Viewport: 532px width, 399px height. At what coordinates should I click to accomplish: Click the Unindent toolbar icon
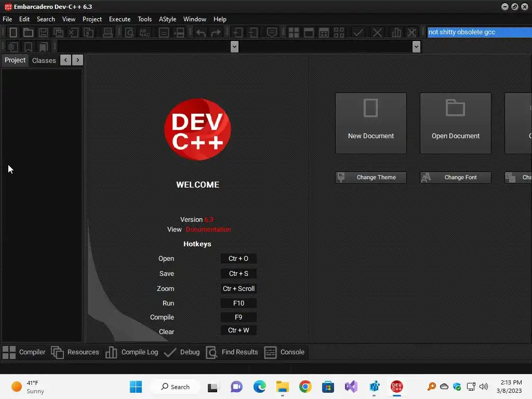[x=253, y=33]
